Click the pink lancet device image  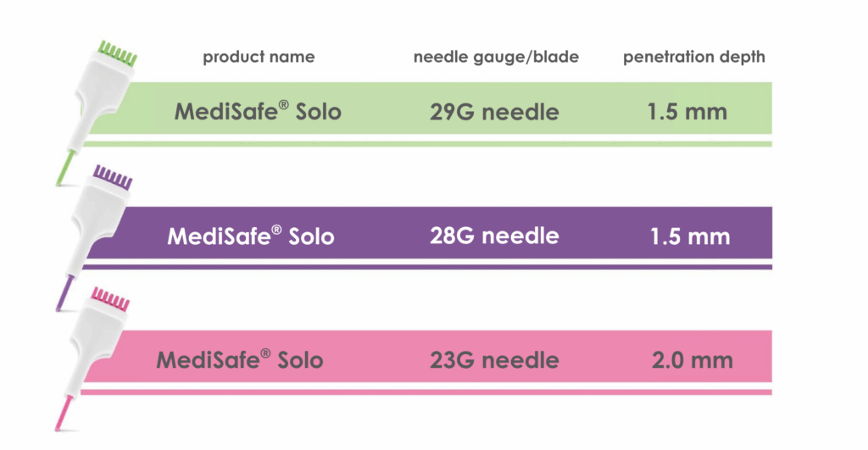pyautogui.click(x=92, y=345)
